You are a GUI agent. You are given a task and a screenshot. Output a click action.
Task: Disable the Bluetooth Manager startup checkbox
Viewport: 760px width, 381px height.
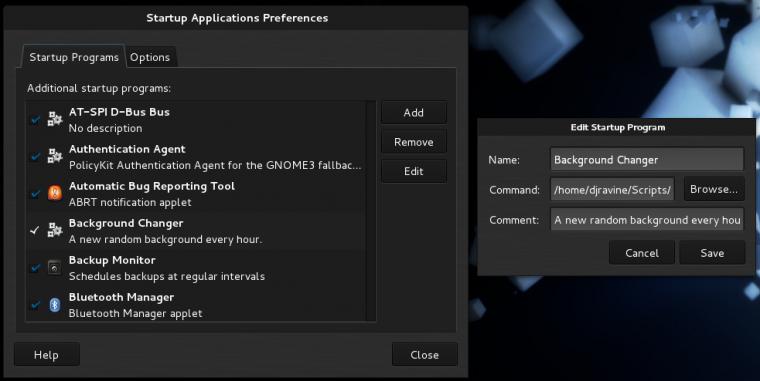[x=35, y=304]
